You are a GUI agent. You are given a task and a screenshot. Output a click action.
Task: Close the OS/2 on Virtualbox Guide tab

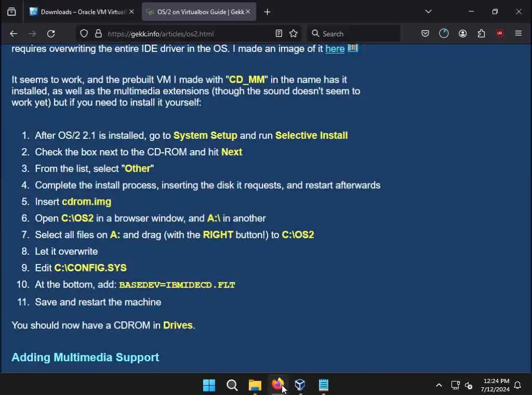point(248,12)
